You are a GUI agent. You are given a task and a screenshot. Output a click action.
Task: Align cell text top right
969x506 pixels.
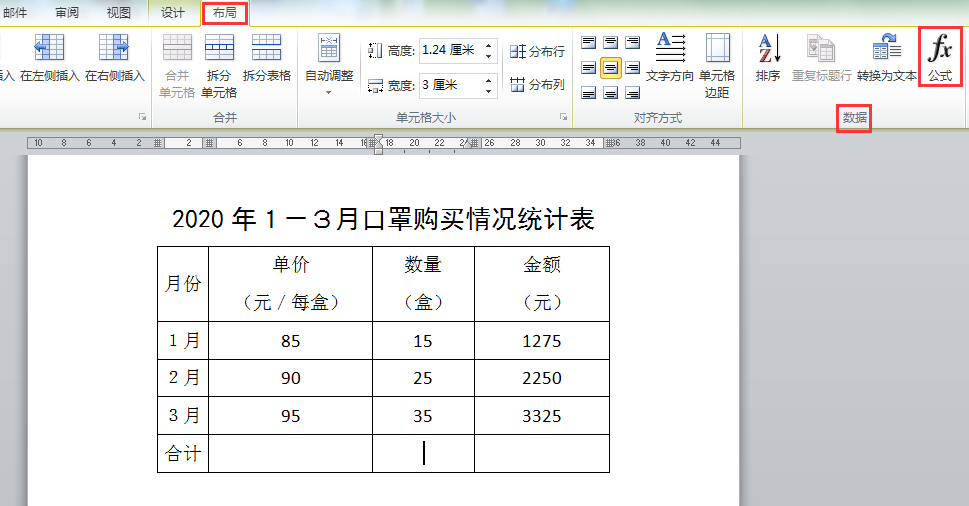[632, 43]
